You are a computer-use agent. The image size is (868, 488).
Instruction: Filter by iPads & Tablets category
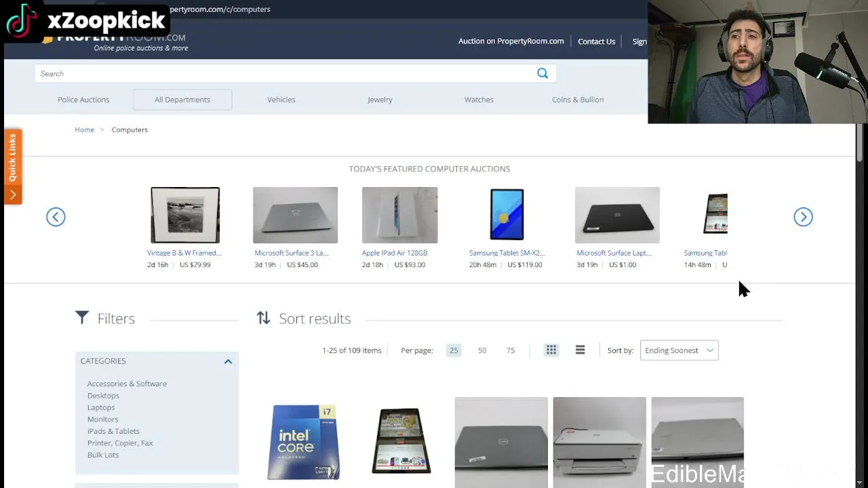[x=113, y=431]
